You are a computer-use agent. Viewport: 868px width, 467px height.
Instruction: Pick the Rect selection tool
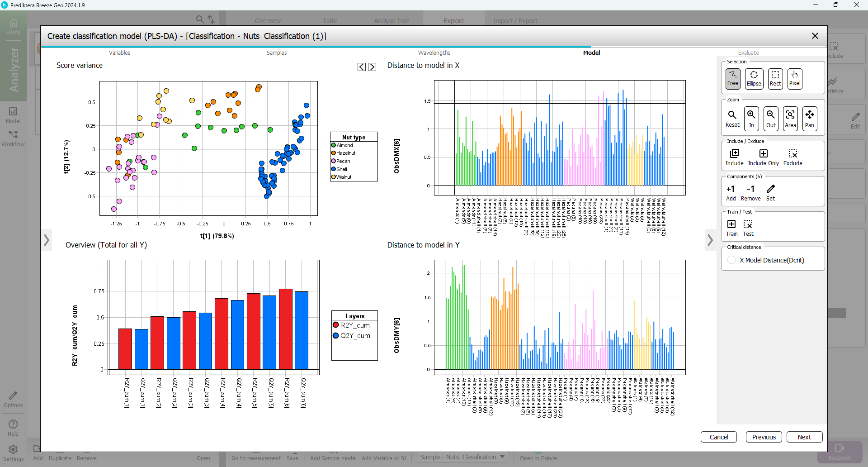tap(775, 79)
